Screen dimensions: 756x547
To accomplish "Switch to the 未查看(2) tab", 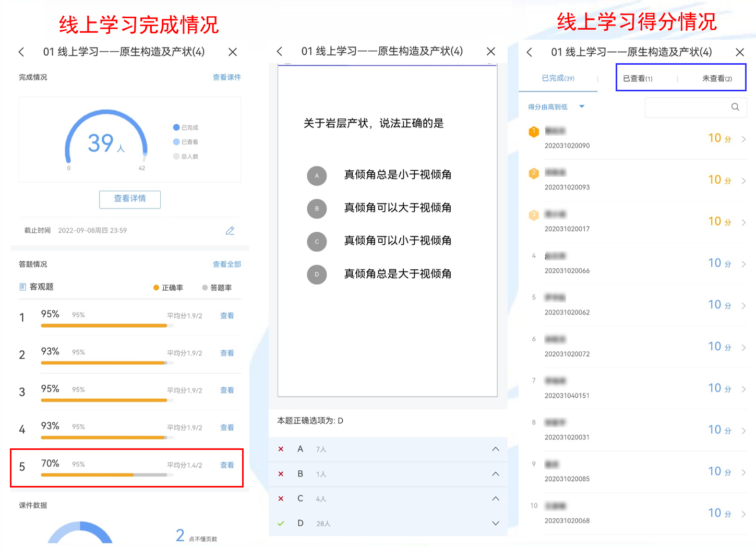I will 716,79.
